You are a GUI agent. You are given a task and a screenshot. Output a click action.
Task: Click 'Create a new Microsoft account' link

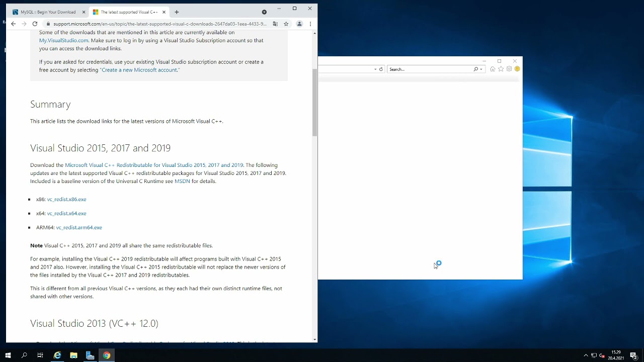click(x=139, y=70)
